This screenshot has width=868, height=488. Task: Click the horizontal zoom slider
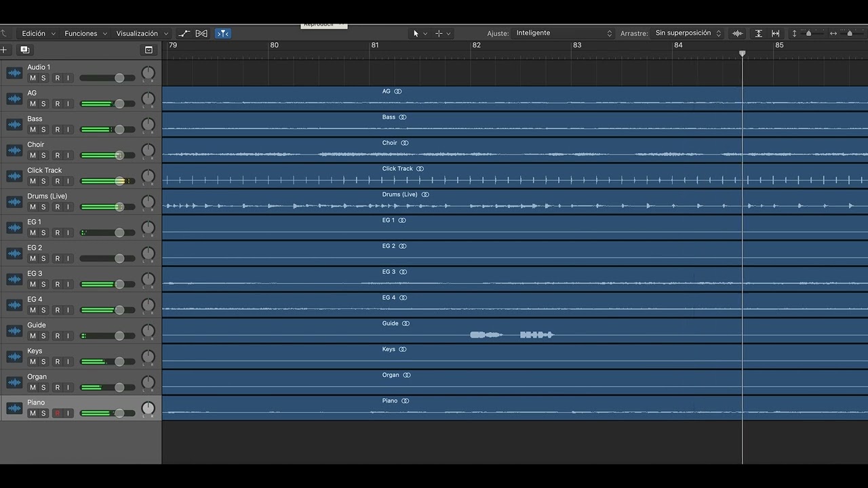[851, 33]
